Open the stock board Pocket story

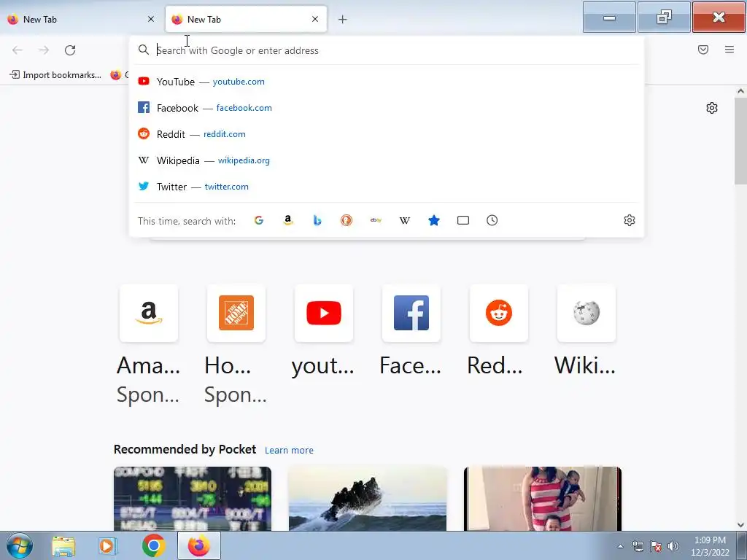point(193,499)
